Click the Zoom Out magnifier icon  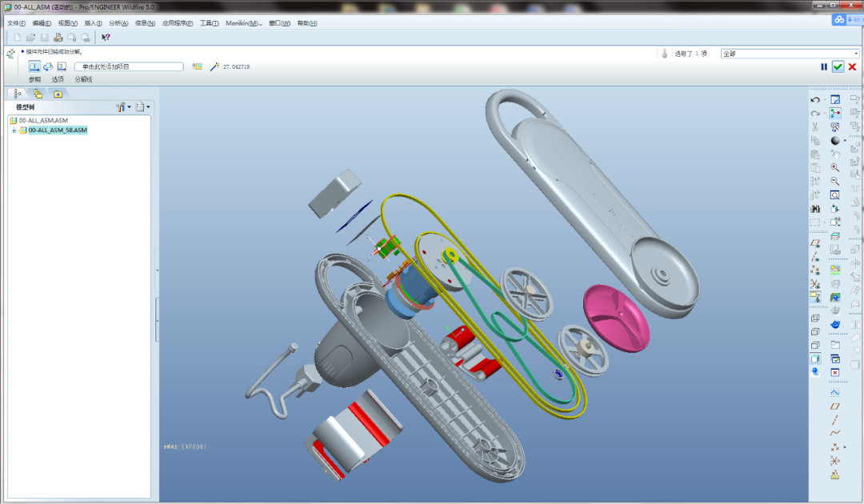click(x=834, y=181)
